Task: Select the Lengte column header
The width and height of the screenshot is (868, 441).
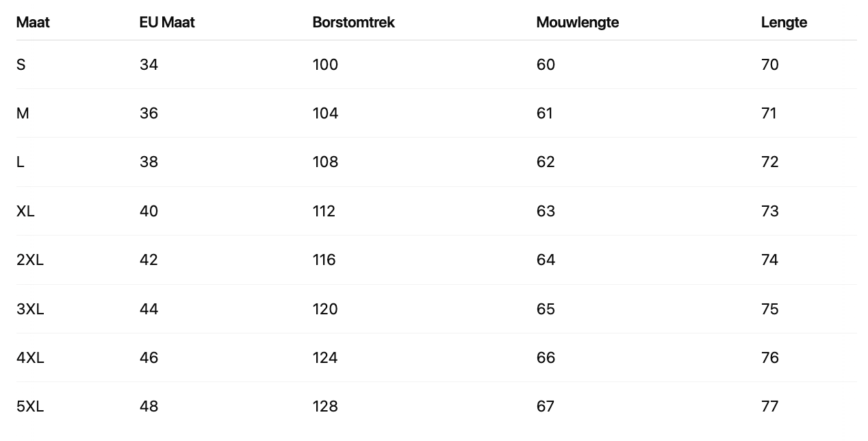Action: click(x=784, y=23)
